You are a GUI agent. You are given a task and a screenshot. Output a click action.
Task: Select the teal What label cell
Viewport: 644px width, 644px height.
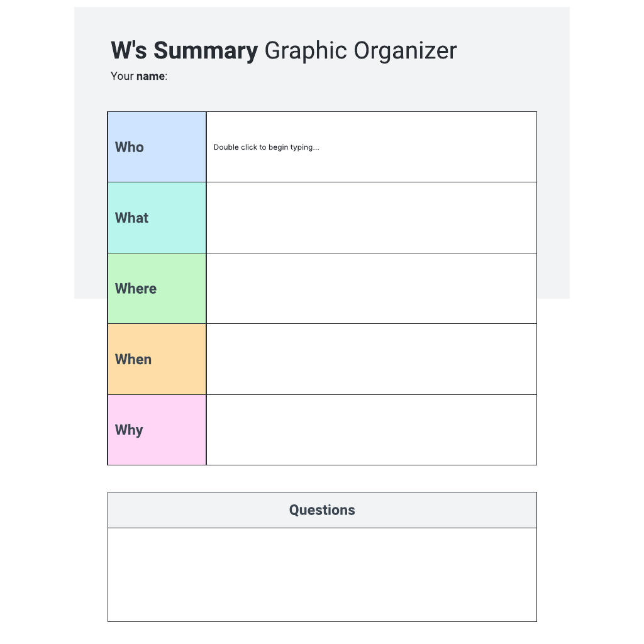tap(157, 218)
